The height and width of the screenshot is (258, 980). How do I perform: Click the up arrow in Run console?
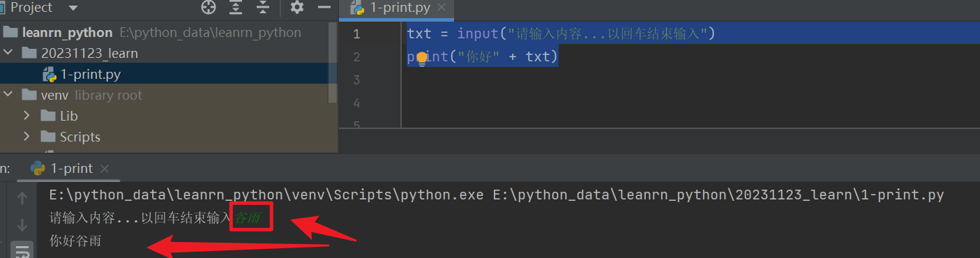point(22,199)
